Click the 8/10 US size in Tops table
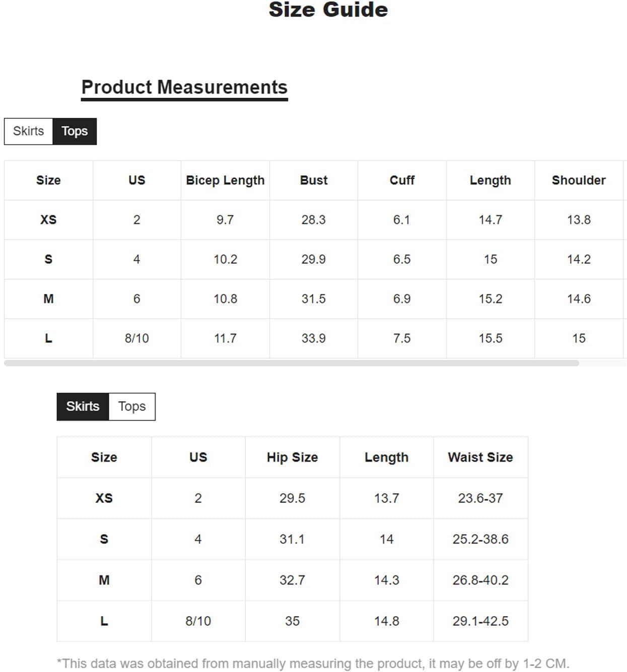 click(137, 338)
